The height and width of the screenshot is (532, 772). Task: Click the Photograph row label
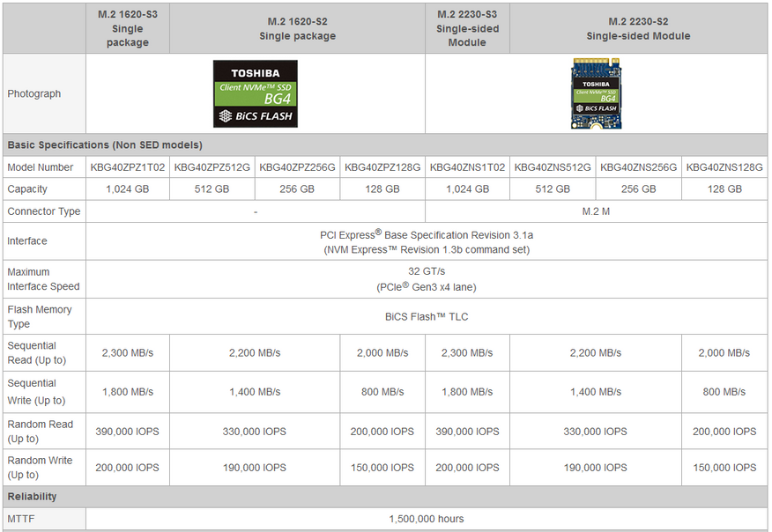34,93
